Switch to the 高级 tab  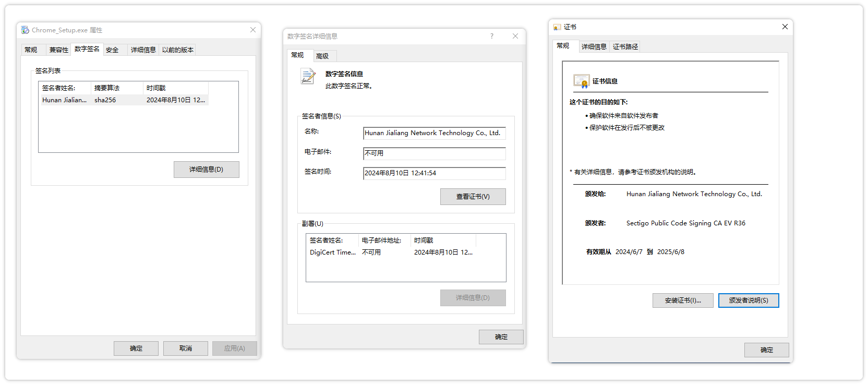322,56
